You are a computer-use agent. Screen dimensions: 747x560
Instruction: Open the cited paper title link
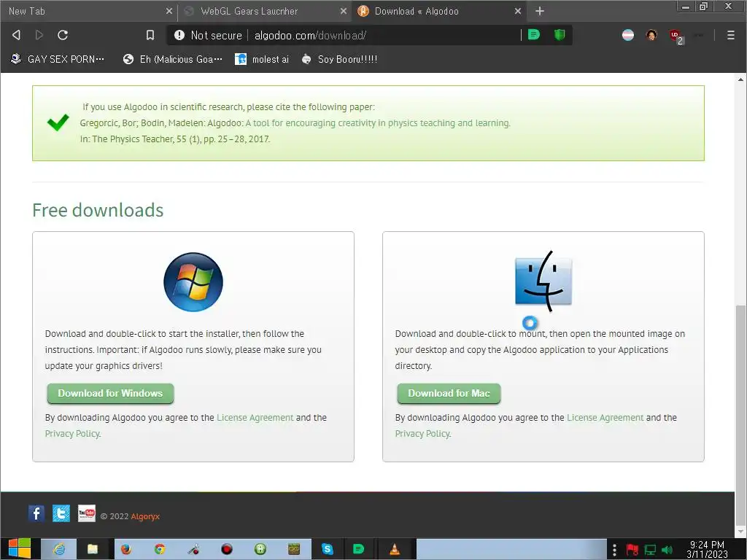pyautogui.click(x=377, y=122)
